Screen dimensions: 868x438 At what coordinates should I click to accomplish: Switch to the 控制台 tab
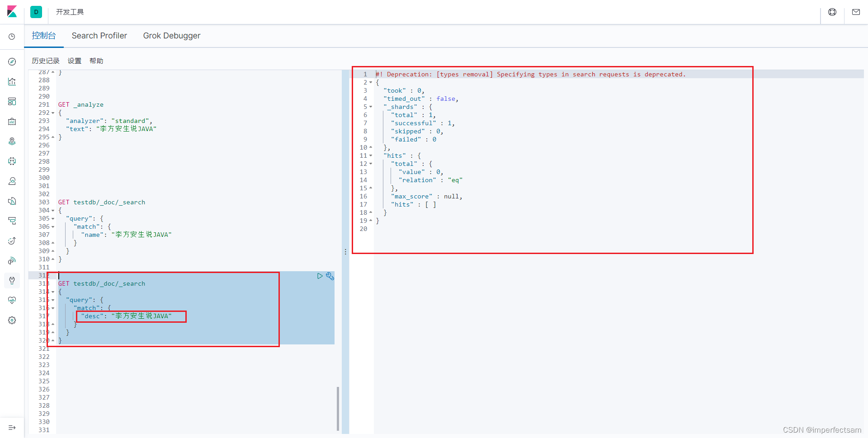tap(44, 36)
